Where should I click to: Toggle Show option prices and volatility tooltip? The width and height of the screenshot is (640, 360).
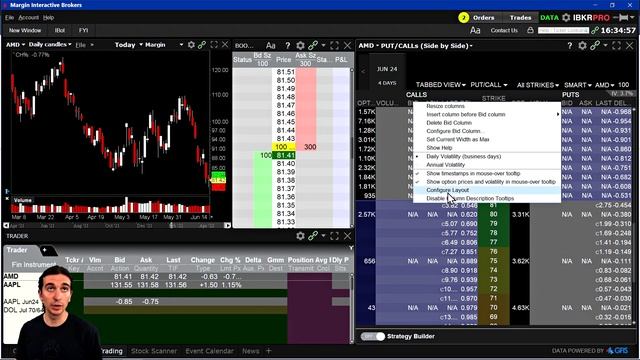[491, 182]
